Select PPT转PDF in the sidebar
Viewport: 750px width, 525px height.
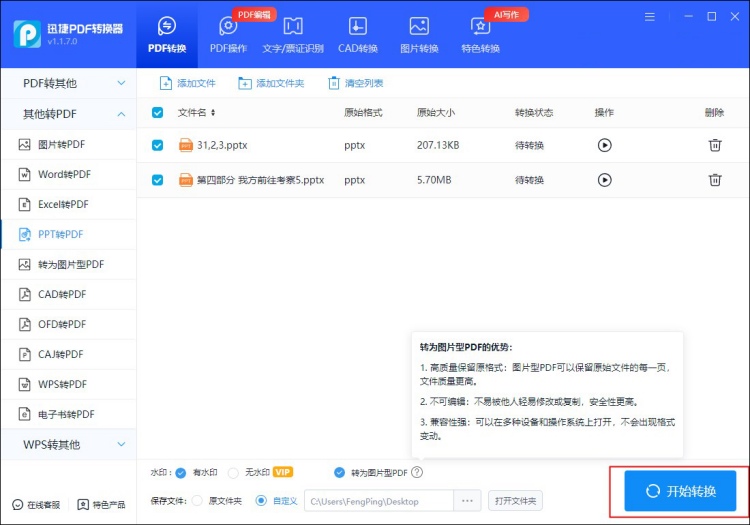[68, 234]
